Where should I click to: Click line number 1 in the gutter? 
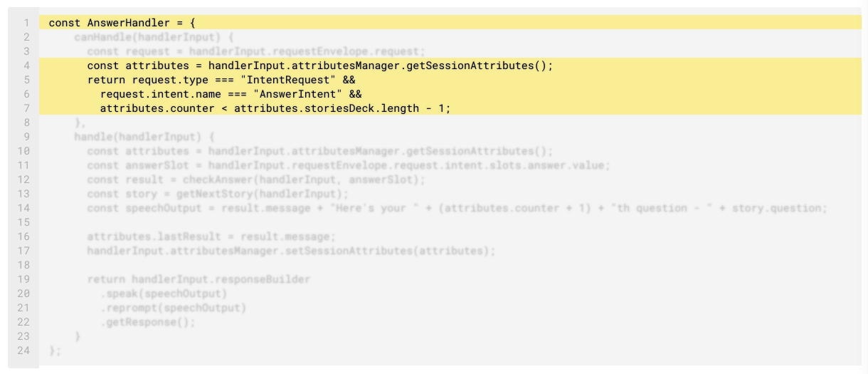[26, 23]
